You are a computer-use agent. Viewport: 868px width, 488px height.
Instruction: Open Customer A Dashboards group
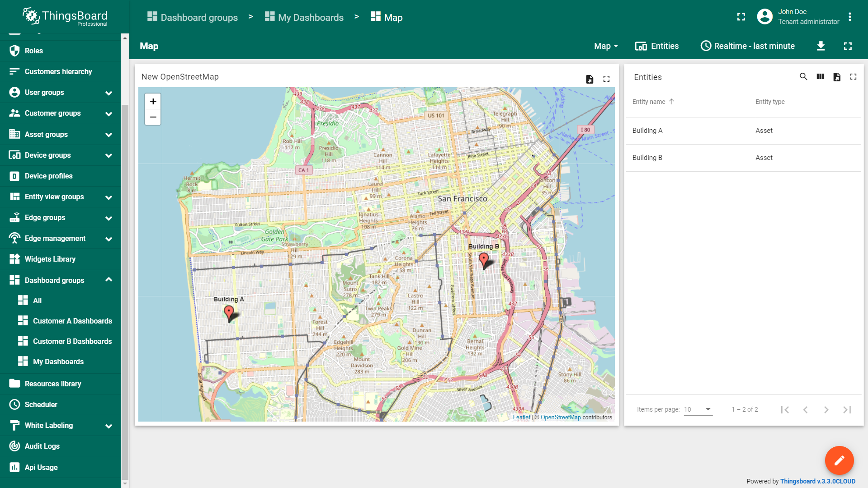coord(61,321)
